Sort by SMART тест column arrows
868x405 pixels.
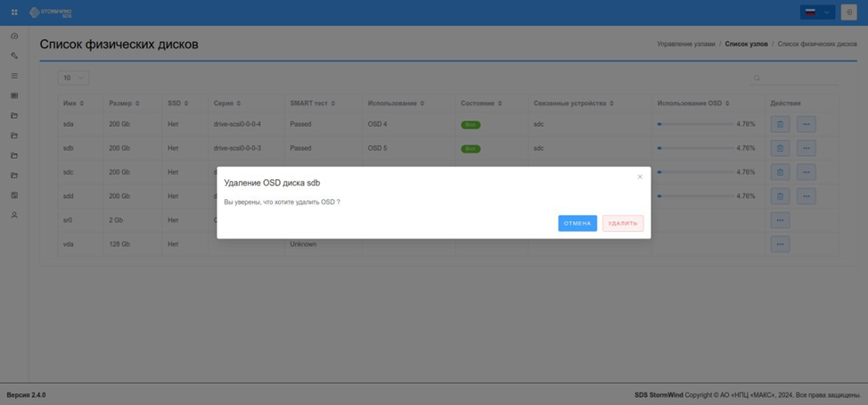tap(334, 103)
